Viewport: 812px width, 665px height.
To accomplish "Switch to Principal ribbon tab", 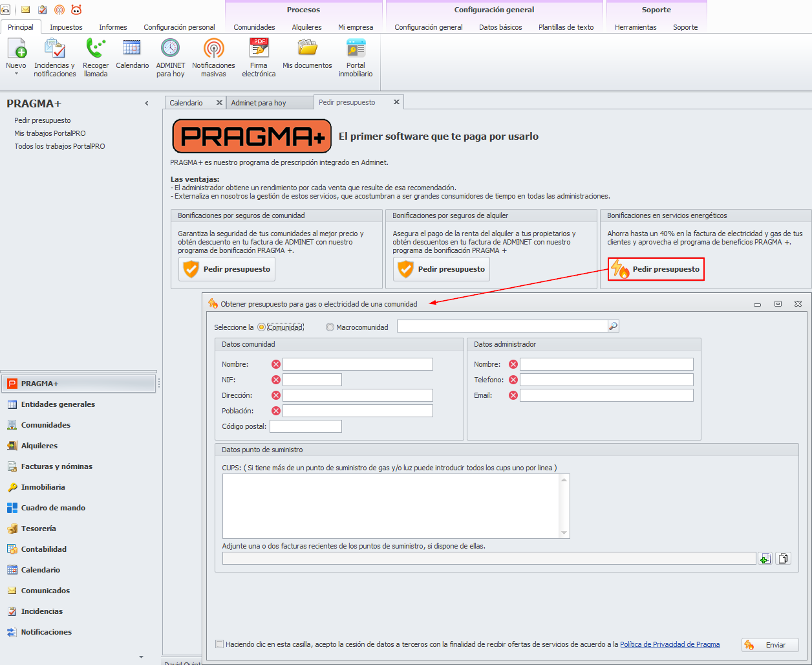I will (x=21, y=27).
